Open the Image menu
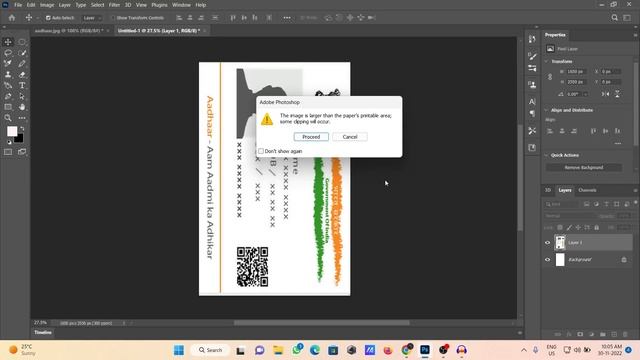640x360 pixels. [47, 5]
